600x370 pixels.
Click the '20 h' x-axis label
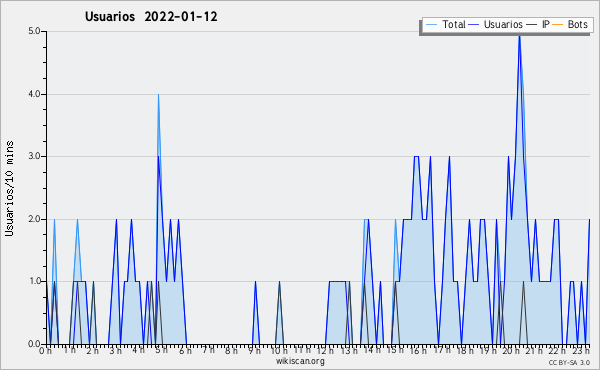pyautogui.click(x=511, y=350)
